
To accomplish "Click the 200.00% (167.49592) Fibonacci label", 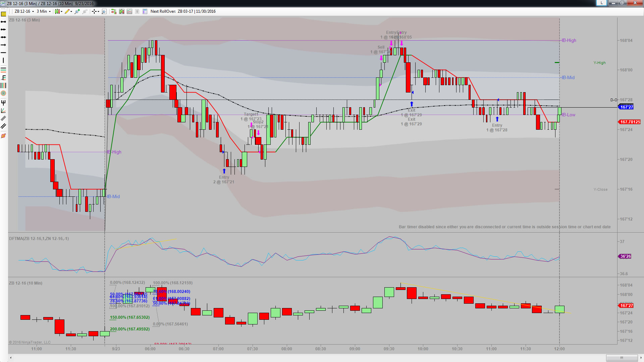I will [x=130, y=329].
